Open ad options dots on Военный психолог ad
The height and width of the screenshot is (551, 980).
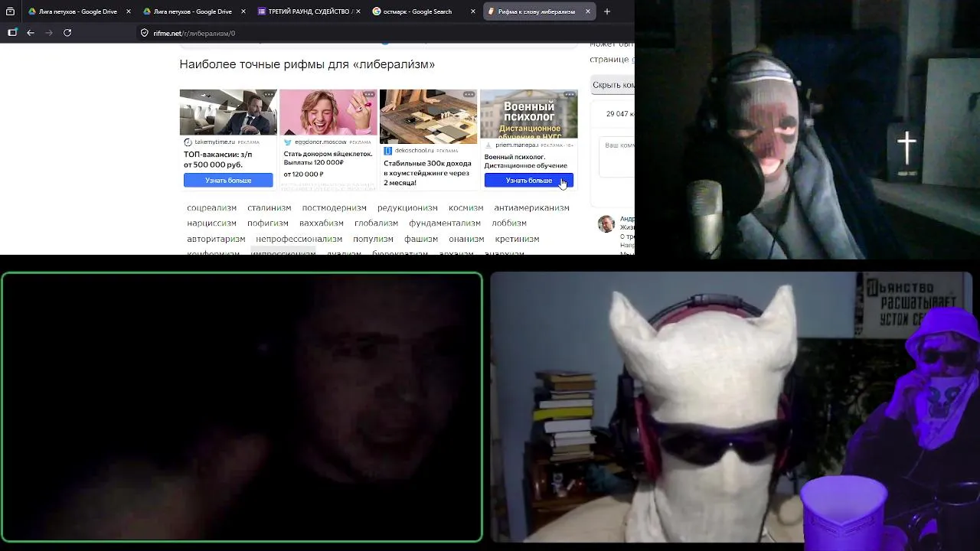570,95
